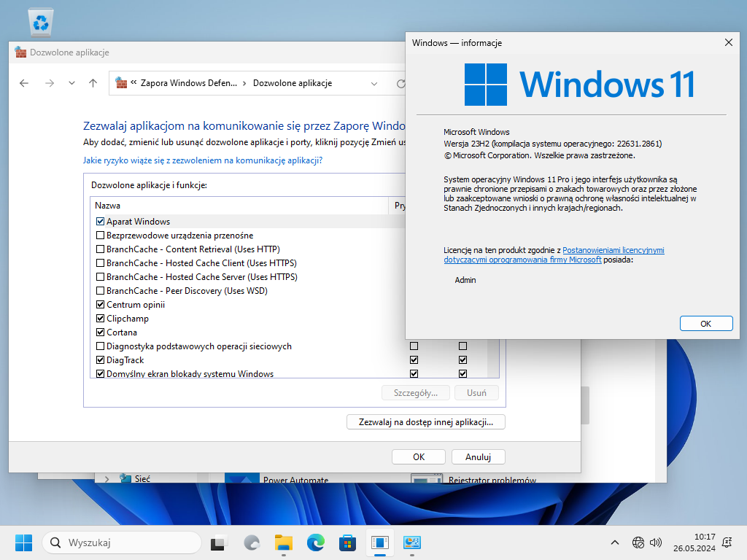Click firewall icon in address bar
Viewport: 747px width, 560px height.
(122, 83)
